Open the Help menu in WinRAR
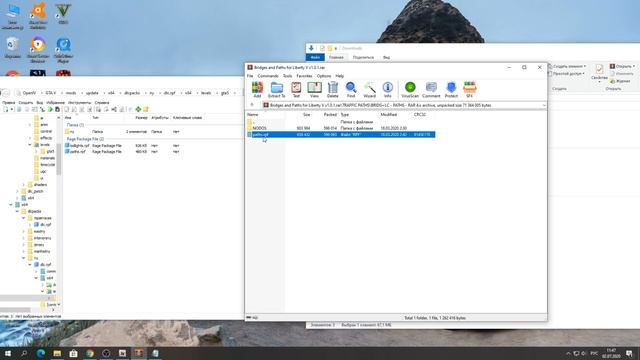Image resolution: width=640 pixels, height=360 pixels. pos(340,76)
